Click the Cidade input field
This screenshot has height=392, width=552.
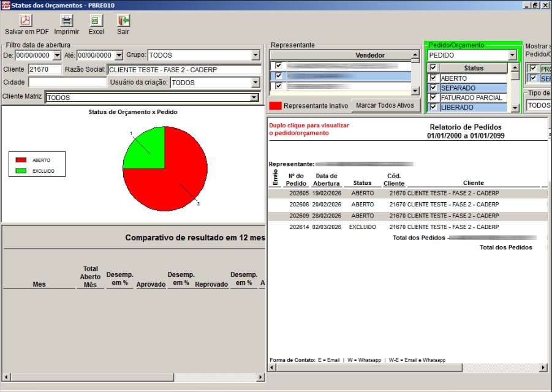[x=67, y=82]
